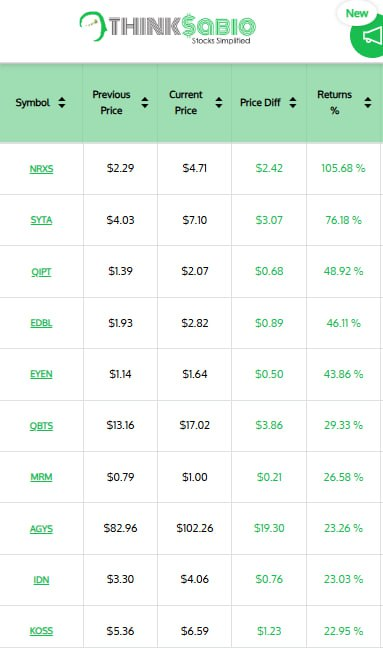
Task: Sort by Current Price arrows
Action: click(x=219, y=102)
